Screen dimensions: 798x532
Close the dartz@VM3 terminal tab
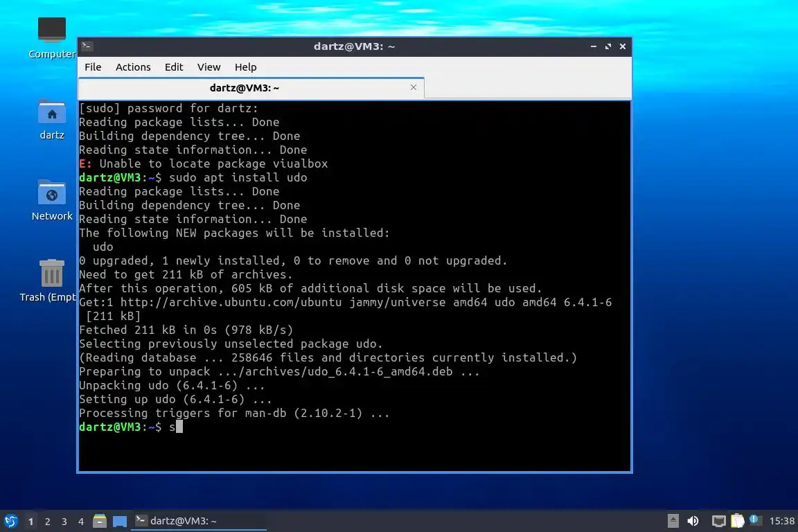[x=414, y=87]
